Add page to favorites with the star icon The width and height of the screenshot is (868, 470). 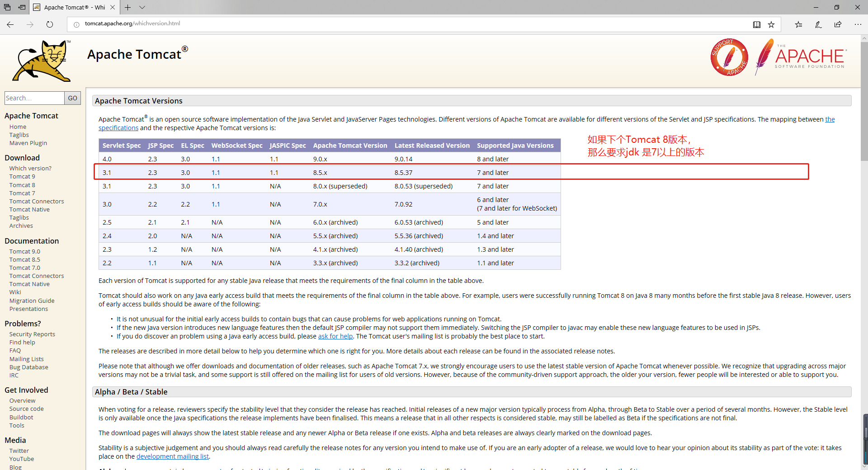(x=771, y=24)
